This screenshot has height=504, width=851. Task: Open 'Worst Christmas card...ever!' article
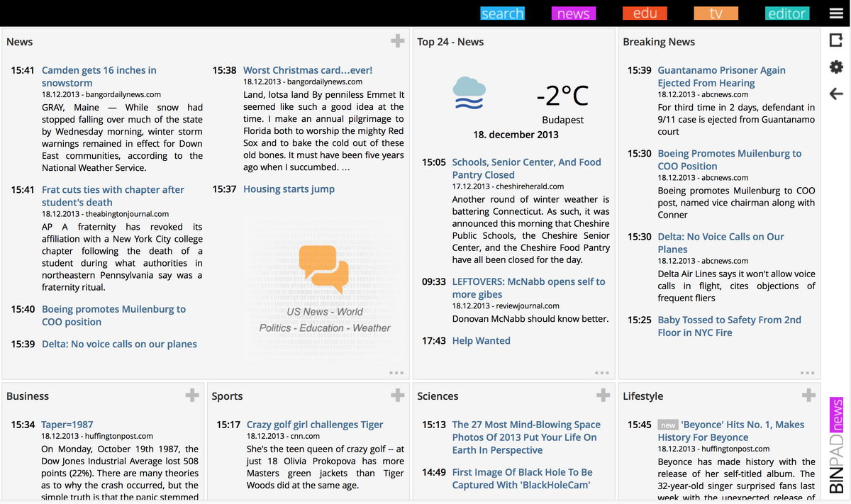coord(308,70)
